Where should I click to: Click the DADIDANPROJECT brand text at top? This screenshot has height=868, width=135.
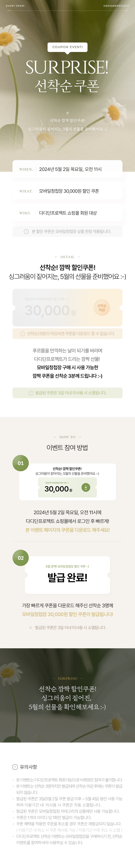click(x=116, y=6)
